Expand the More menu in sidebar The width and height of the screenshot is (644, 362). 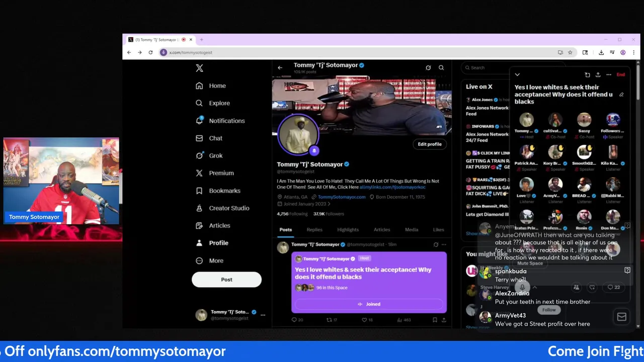click(x=210, y=260)
